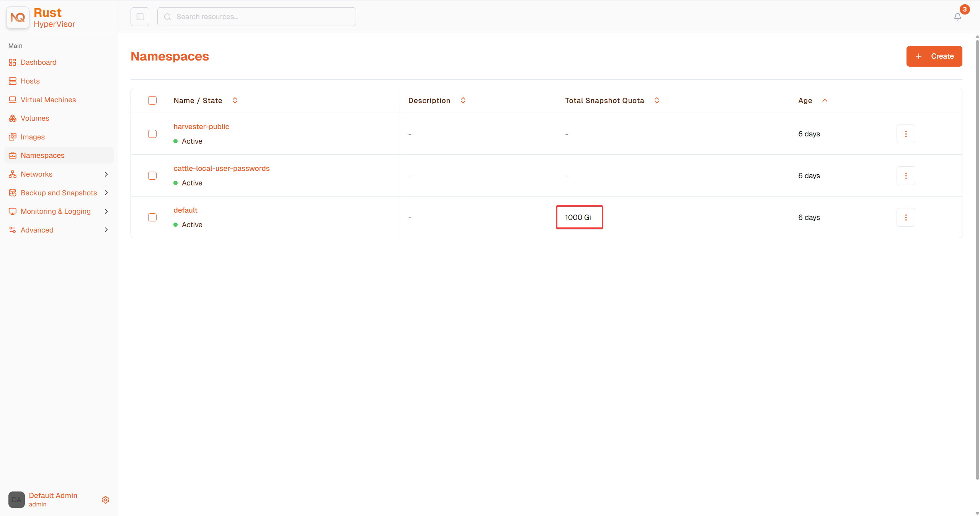Click the Name / State column header
The height and width of the screenshot is (516, 980).
198,100
